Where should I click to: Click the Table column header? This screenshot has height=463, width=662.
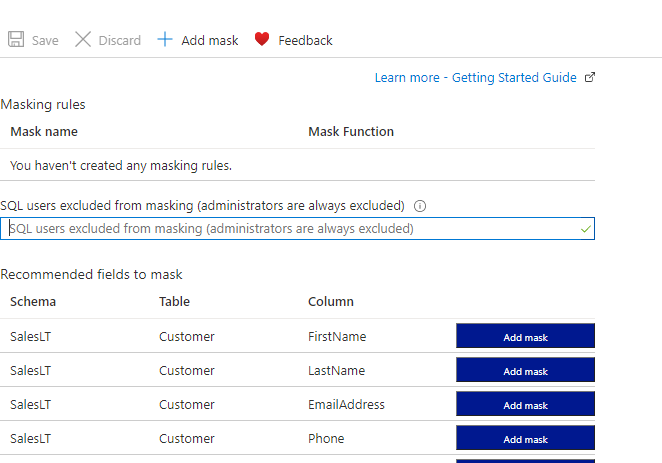click(x=174, y=301)
